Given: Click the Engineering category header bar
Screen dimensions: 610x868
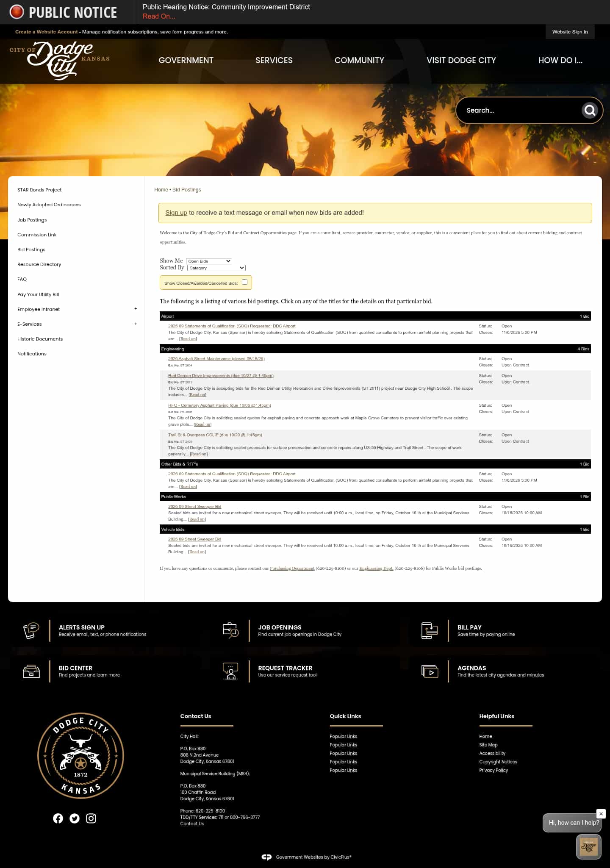Looking at the screenshot, I should (375, 349).
